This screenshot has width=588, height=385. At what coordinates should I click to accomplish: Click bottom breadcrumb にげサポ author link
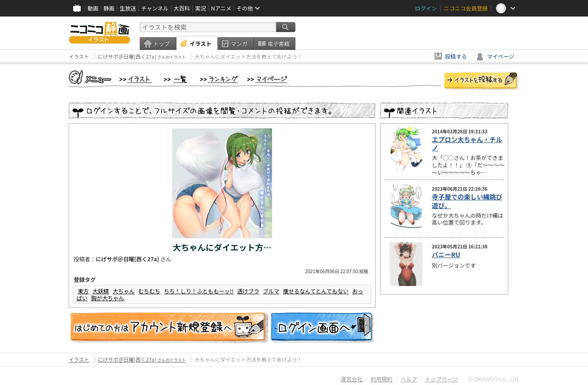(x=142, y=359)
